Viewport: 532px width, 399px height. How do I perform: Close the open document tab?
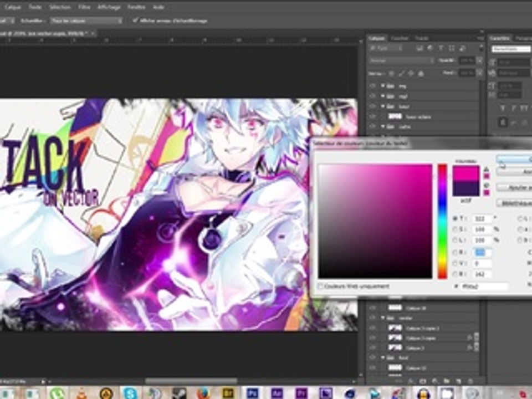(93, 33)
